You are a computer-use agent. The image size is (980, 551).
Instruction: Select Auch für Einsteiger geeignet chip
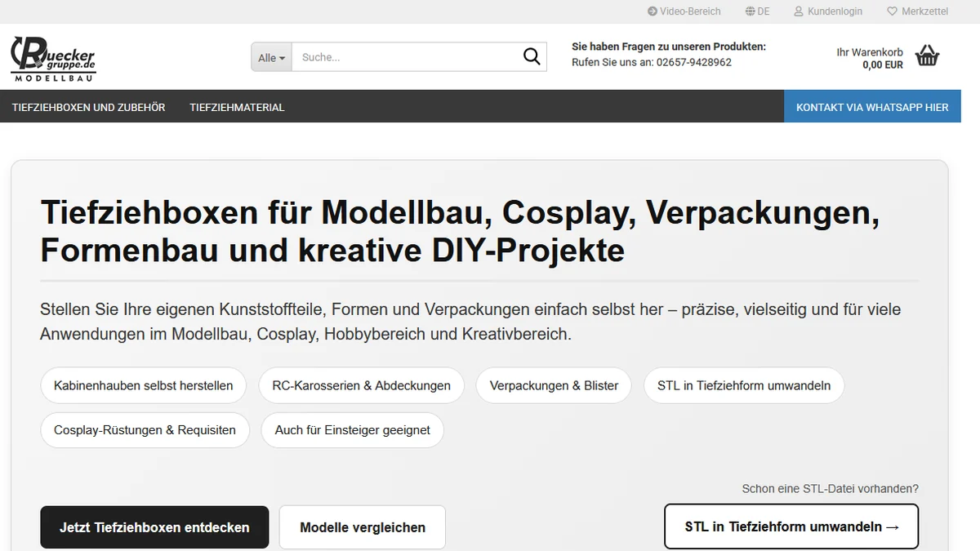click(353, 430)
